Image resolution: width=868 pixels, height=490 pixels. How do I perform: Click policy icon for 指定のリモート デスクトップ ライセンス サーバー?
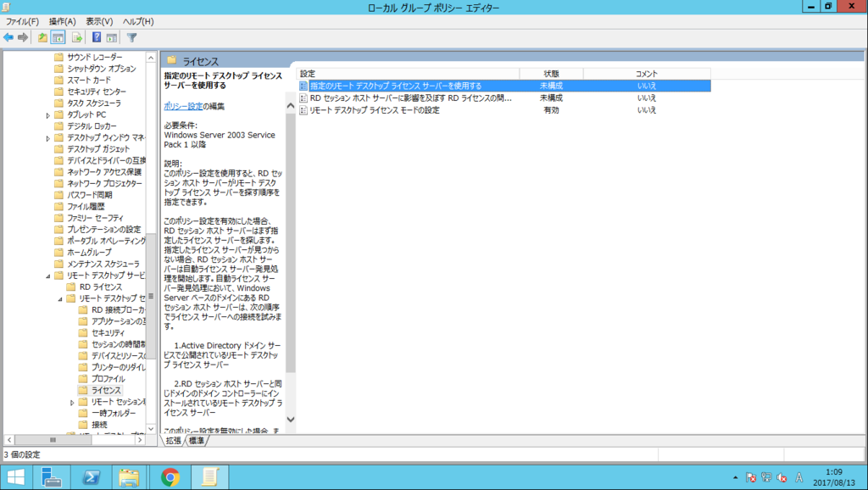coord(303,86)
